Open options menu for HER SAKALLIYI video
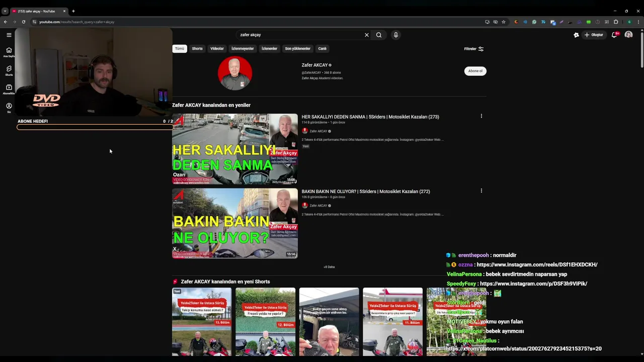 point(481,116)
